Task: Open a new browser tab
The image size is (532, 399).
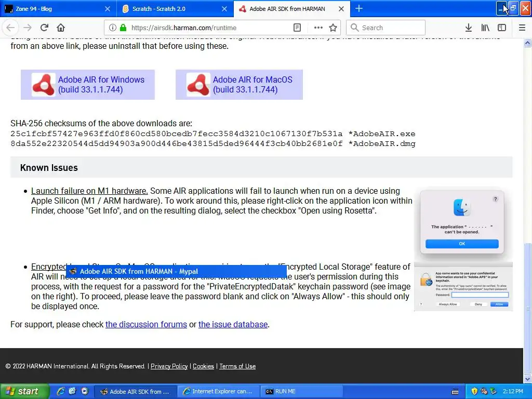Action: [x=359, y=8]
